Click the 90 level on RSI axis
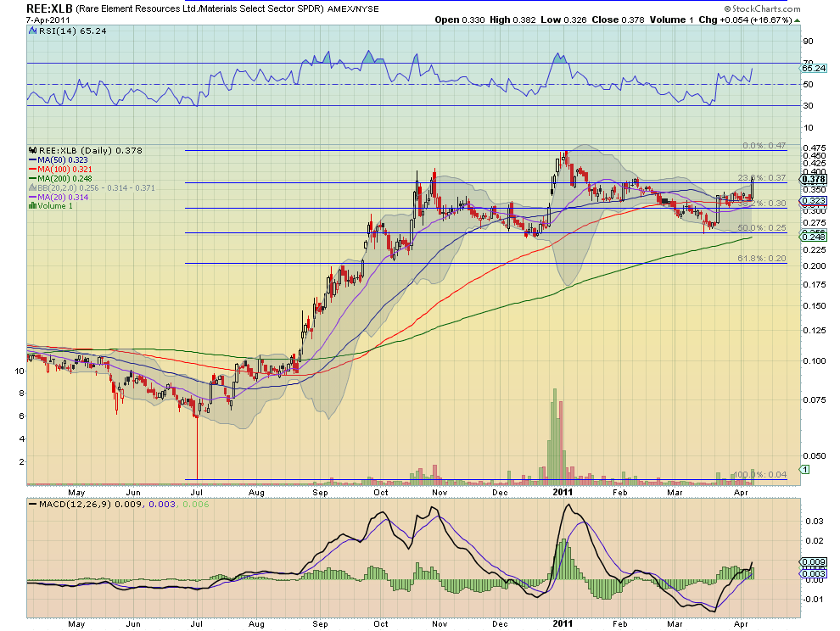 coord(808,42)
